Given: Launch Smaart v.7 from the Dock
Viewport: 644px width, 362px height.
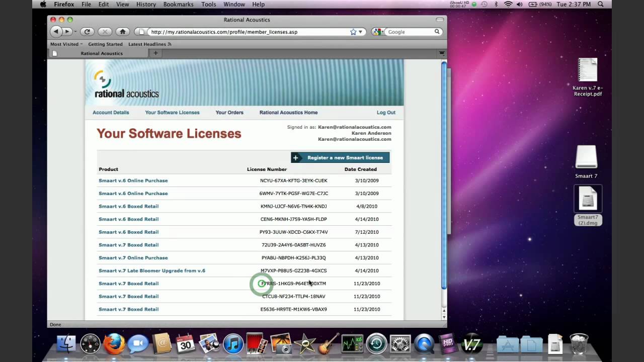Looking at the screenshot, I should (x=471, y=344).
